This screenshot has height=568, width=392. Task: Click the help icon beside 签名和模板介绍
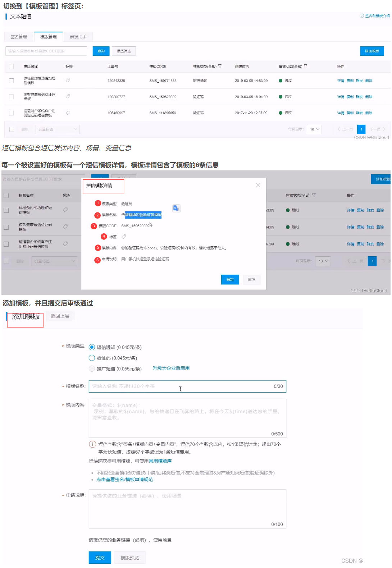pos(361,16)
